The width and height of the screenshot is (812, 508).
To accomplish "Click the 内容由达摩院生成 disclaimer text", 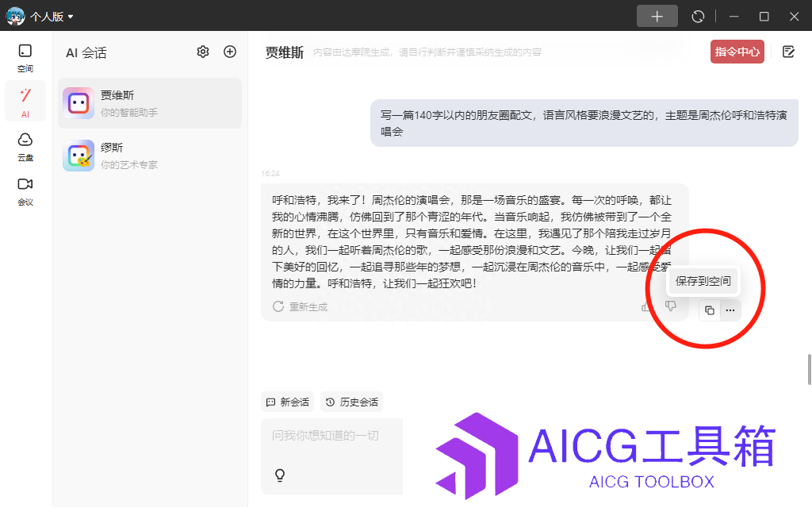I will tap(427, 52).
